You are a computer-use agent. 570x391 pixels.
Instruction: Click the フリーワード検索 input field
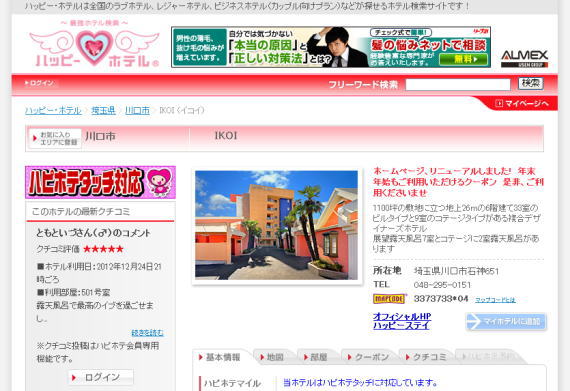click(458, 84)
